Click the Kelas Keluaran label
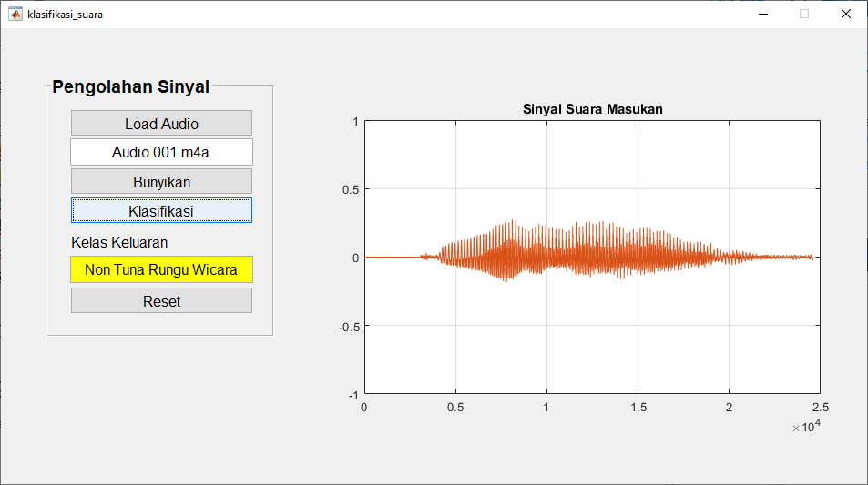 point(119,242)
